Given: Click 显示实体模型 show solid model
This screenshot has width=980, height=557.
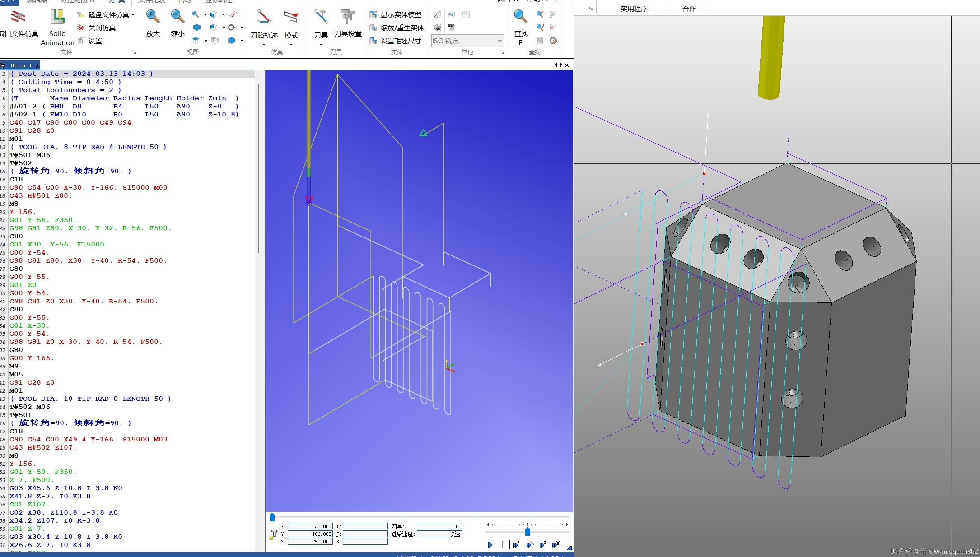Looking at the screenshot, I should pos(395,14).
